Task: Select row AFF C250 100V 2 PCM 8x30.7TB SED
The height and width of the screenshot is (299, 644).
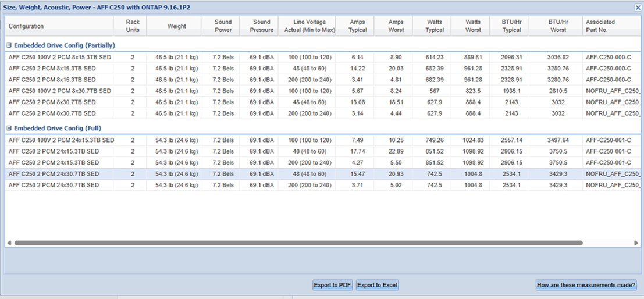Action: pos(322,91)
